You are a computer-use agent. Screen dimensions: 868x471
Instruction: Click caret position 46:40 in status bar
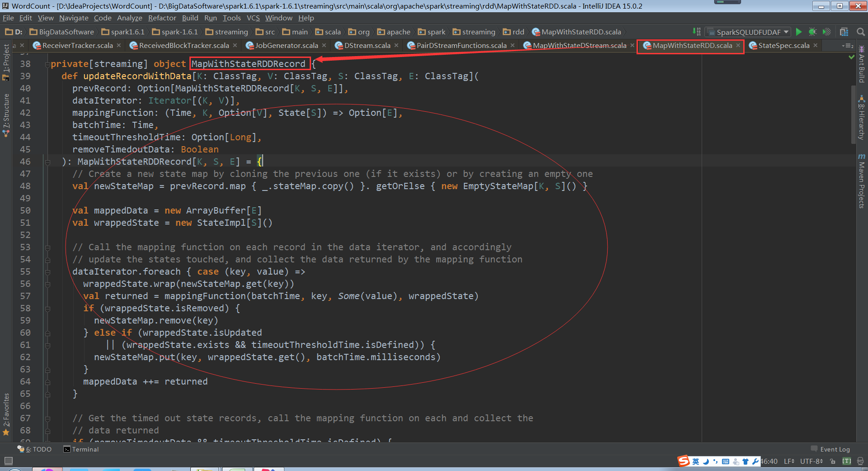pyautogui.click(x=769, y=461)
